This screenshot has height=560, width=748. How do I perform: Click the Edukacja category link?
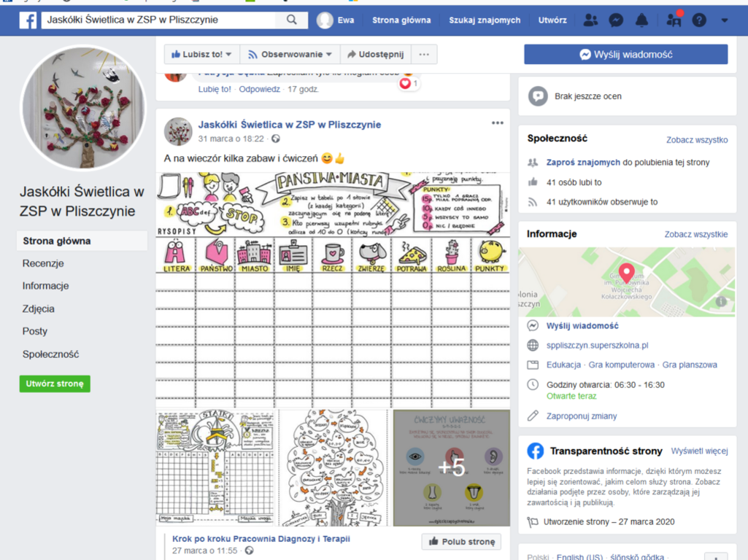tap(563, 365)
